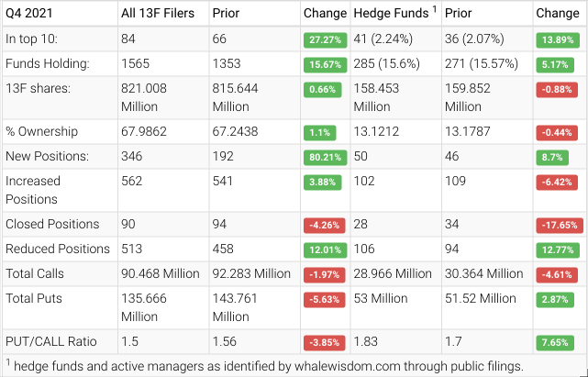Select the red -0.88% 13F shares badge
588x377 pixels.
(556, 90)
